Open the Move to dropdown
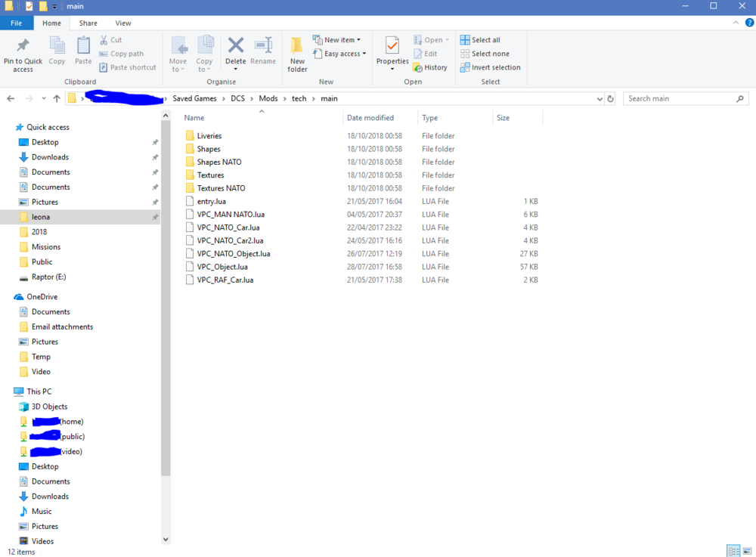 pyautogui.click(x=178, y=54)
